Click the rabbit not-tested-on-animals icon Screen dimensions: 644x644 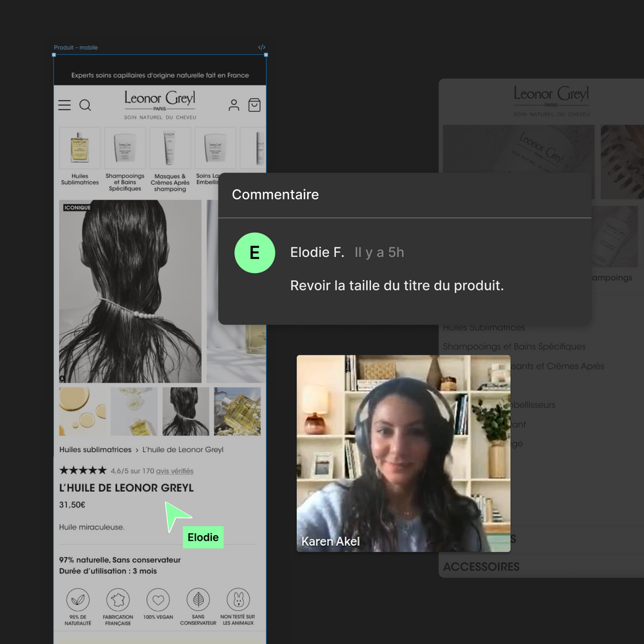[238, 600]
